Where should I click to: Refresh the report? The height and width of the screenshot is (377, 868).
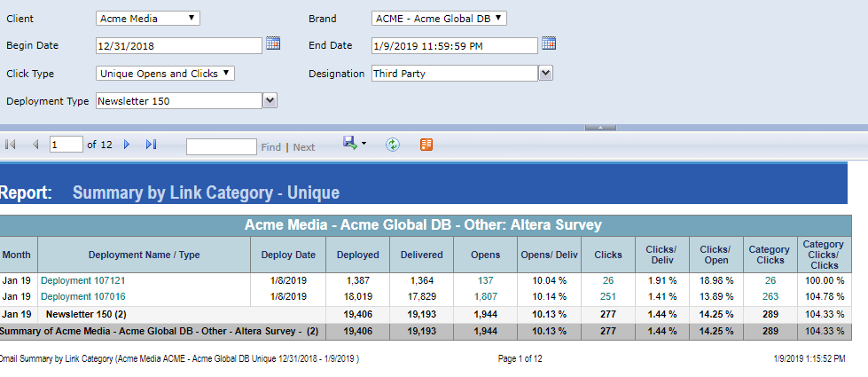pos(393,145)
